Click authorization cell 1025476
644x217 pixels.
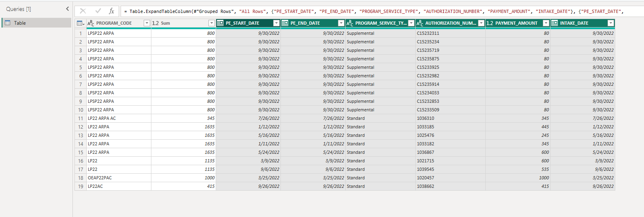pos(451,135)
